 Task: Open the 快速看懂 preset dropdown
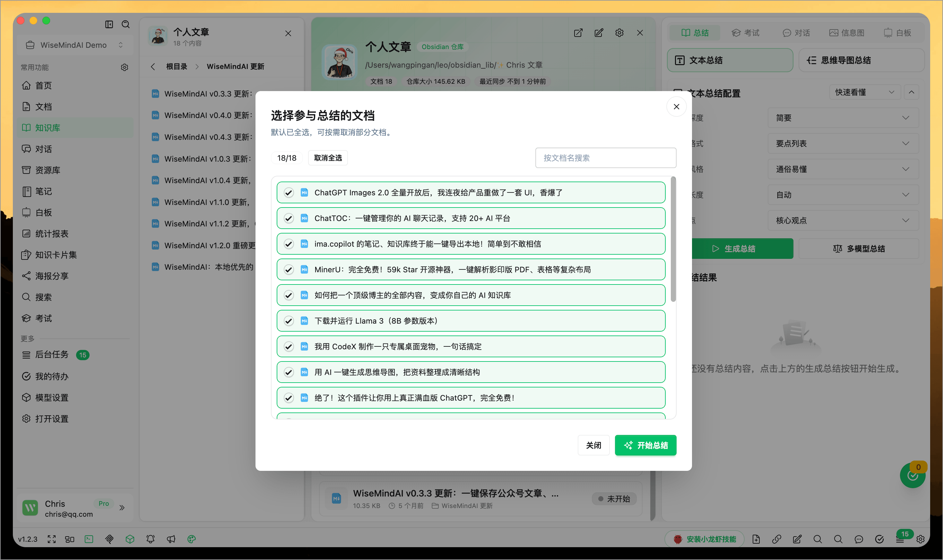point(865,92)
